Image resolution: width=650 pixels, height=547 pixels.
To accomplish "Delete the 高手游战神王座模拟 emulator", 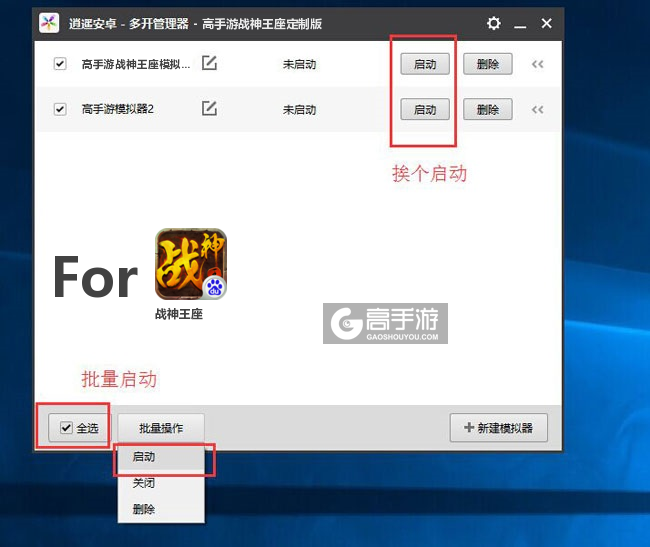I will [488, 64].
